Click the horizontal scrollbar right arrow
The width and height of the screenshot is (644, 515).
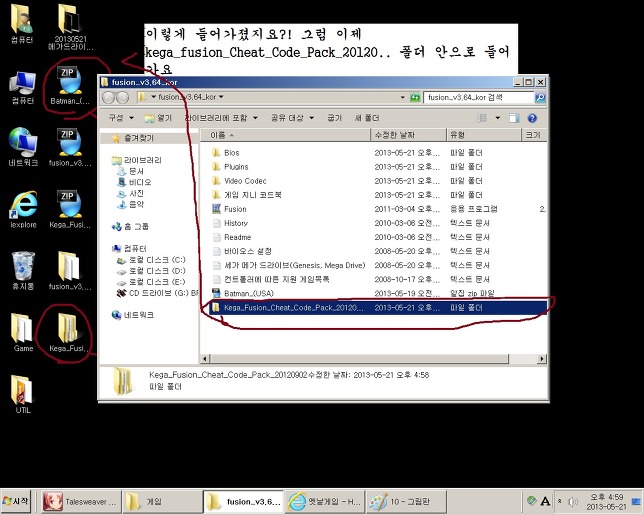tap(542, 359)
